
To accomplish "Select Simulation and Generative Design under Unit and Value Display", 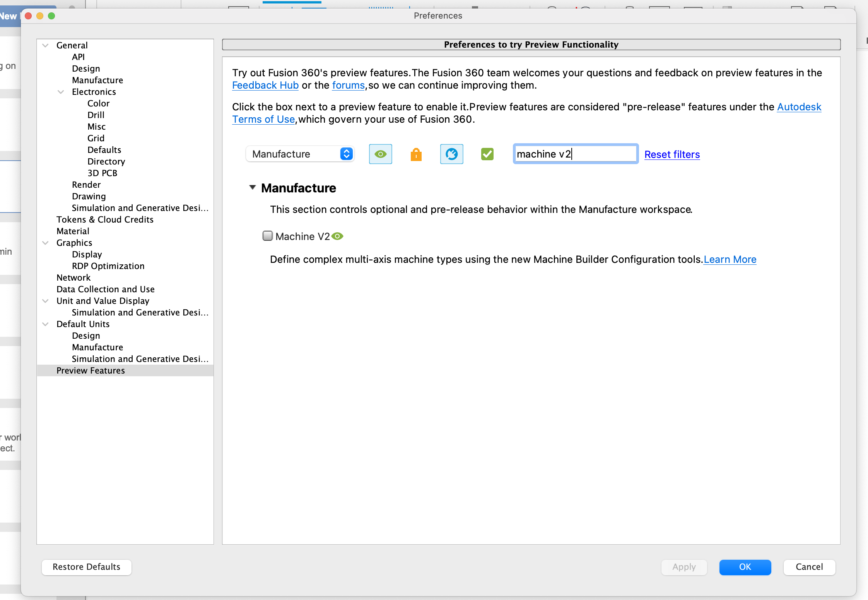I will (140, 312).
